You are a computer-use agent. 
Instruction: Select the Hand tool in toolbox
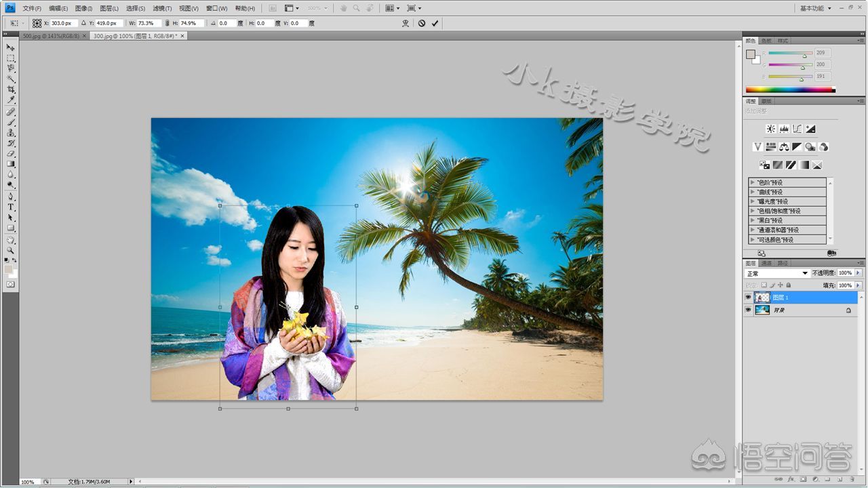click(x=11, y=241)
